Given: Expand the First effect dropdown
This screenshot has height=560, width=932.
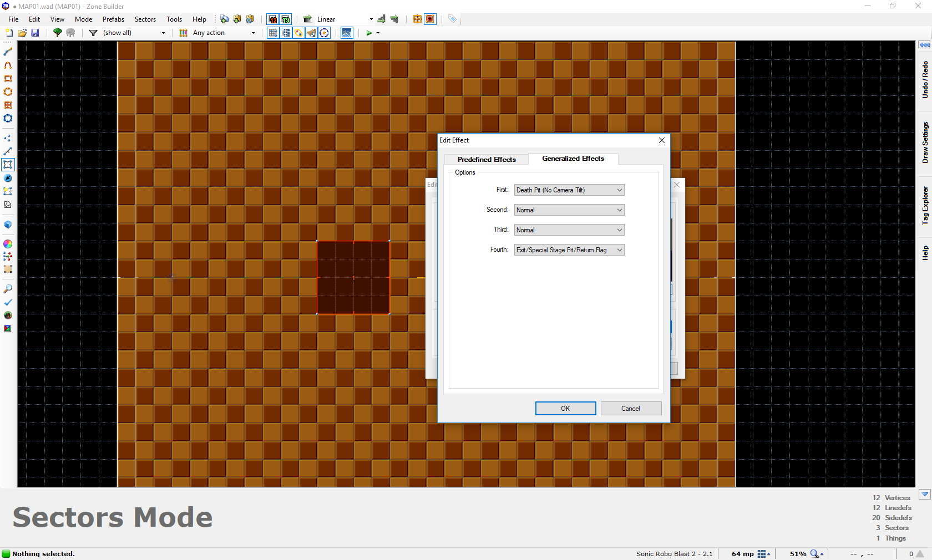Looking at the screenshot, I should (569, 190).
